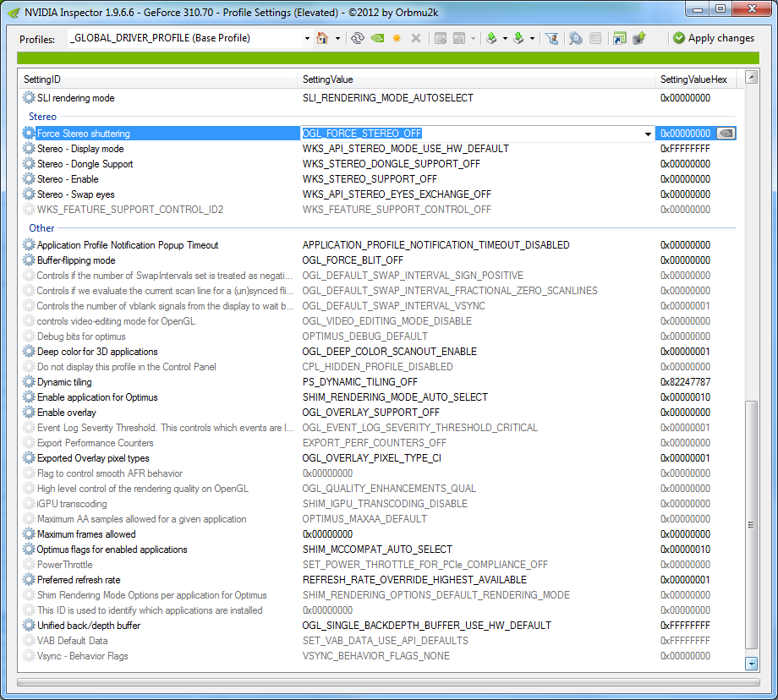
Task: Add an application to the profile icon
Action: coord(441,38)
